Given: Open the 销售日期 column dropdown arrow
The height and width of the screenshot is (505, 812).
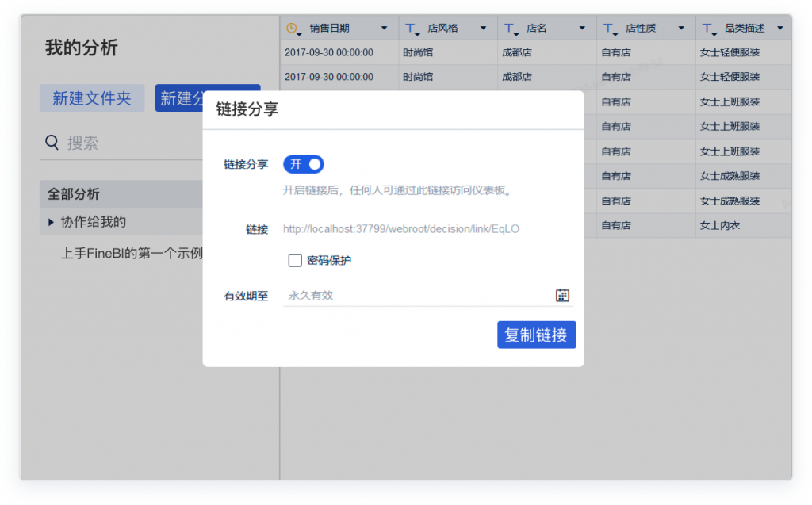Looking at the screenshot, I should click(x=384, y=28).
